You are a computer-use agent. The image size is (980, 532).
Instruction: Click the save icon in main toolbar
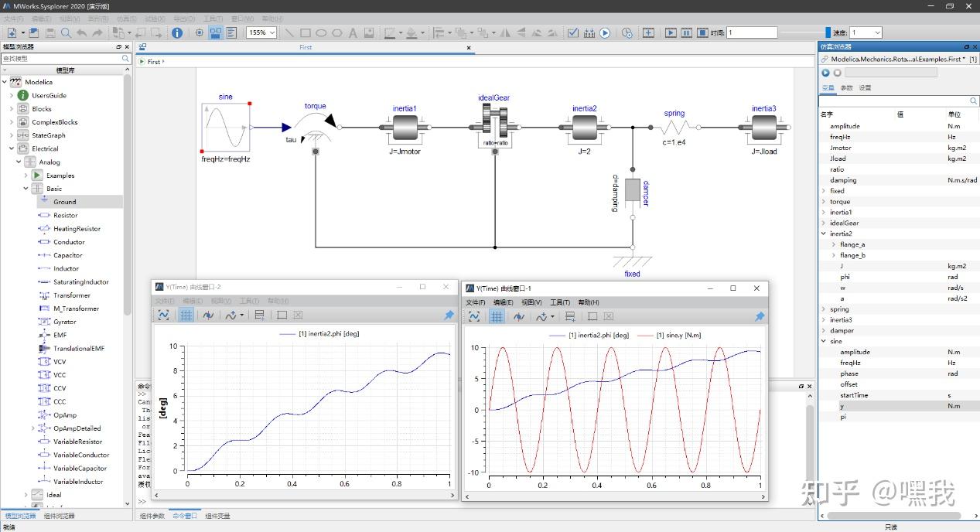pyautogui.click(x=50, y=32)
